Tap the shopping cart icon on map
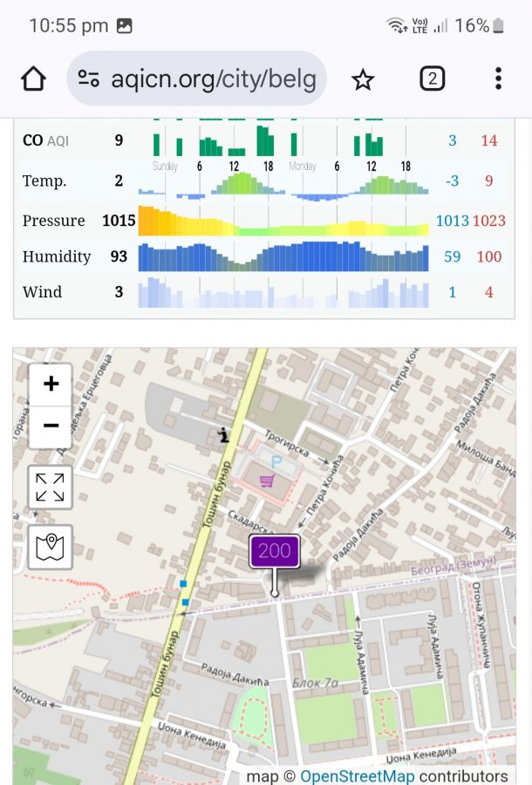This screenshot has width=532, height=785. 268,479
